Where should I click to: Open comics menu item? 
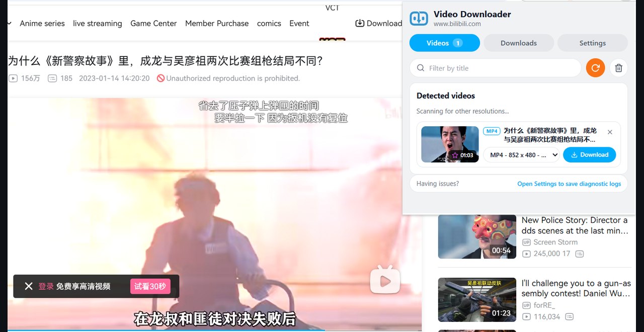(x=269, y=23)
